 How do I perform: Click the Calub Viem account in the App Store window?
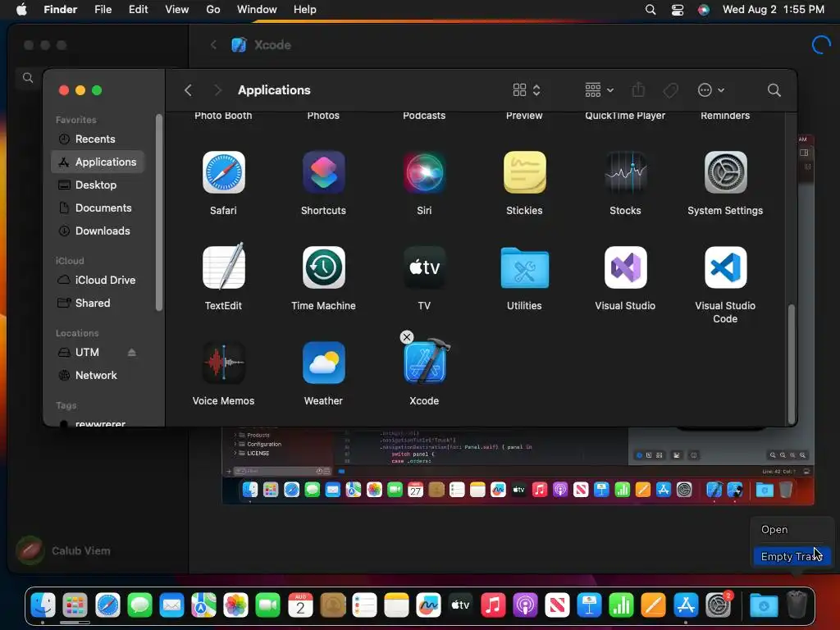[63, 550]
